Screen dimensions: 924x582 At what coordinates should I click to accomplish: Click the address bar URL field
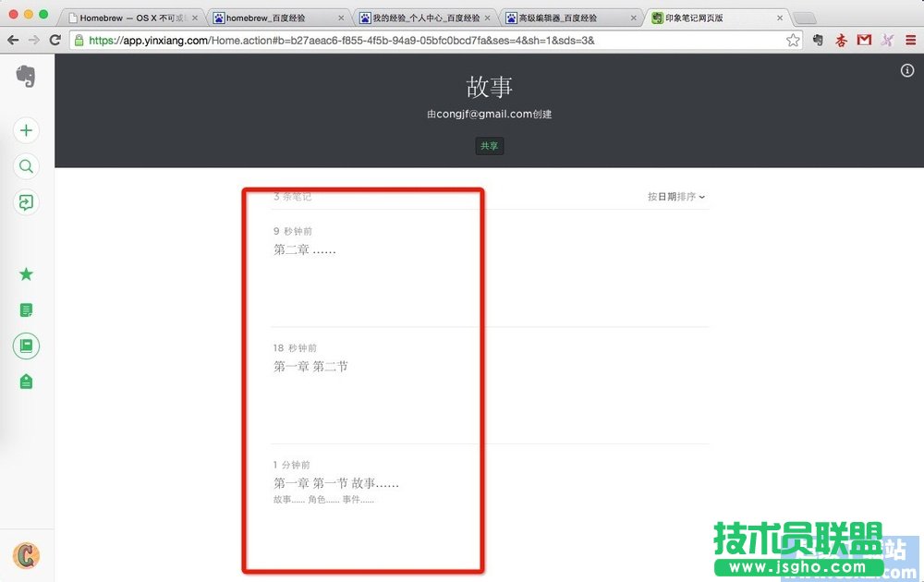pyautogui.click(x=436, y=40)
